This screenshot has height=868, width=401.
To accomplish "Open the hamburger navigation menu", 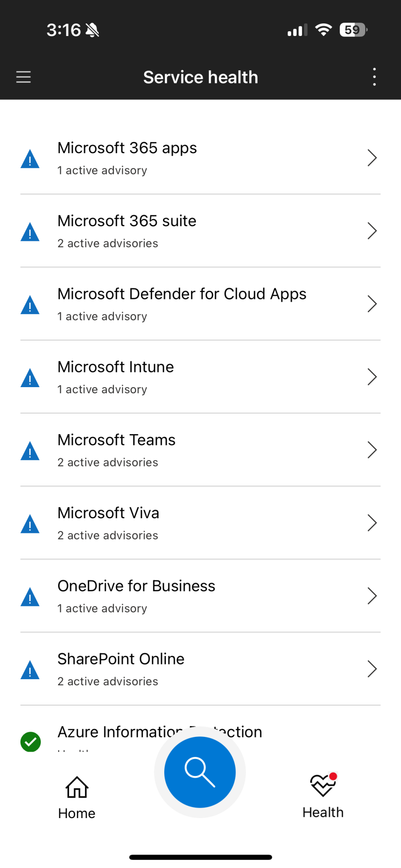I will (x=23, y=77).
